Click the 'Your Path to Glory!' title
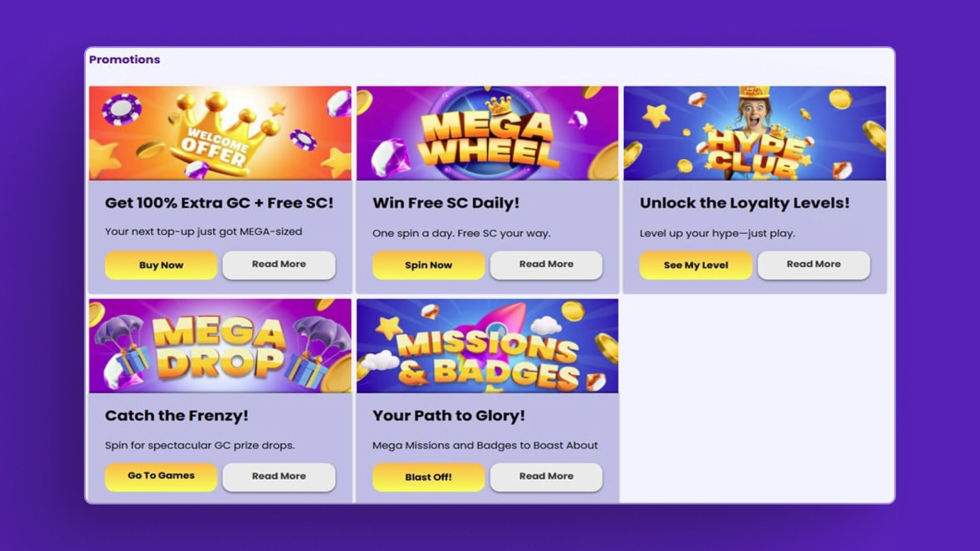This screenshot has width=980, height=551. point(449,415)
